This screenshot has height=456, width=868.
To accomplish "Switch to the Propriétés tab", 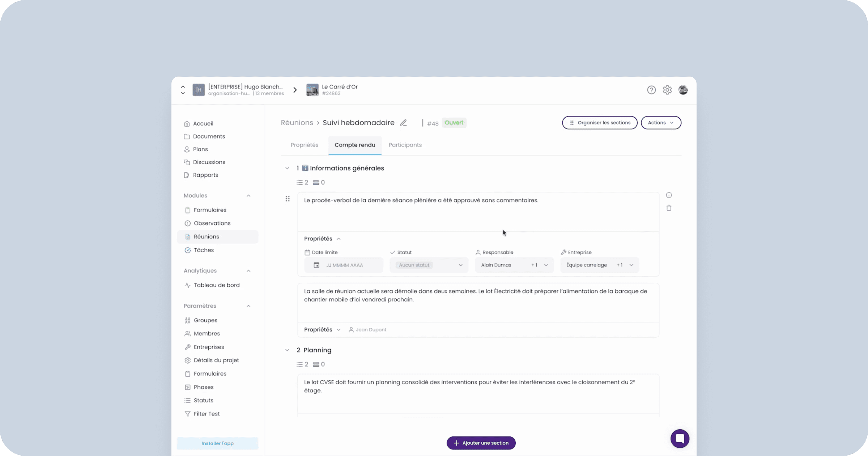I will (x=305, y=145).
